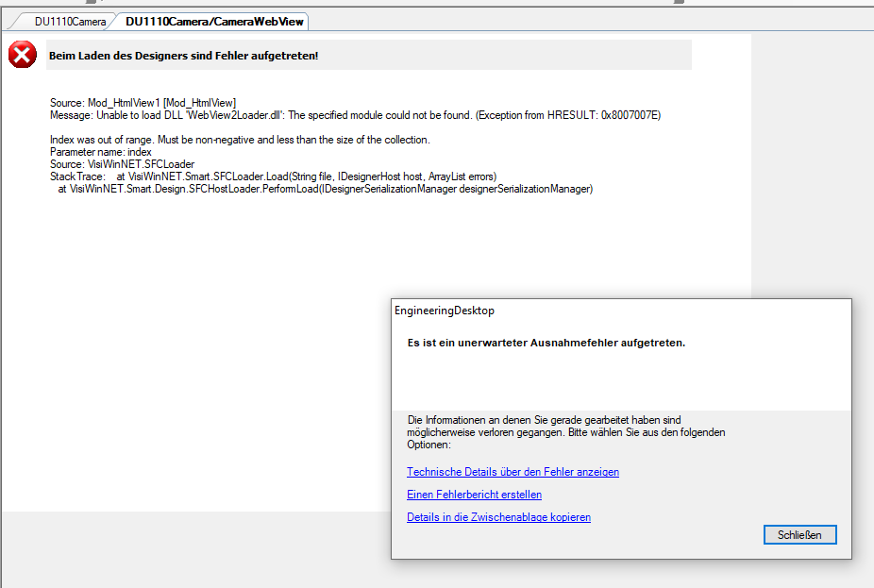Click the red error X icon
The width and height of the screenshot is (874, 588).
pos(23,55)
